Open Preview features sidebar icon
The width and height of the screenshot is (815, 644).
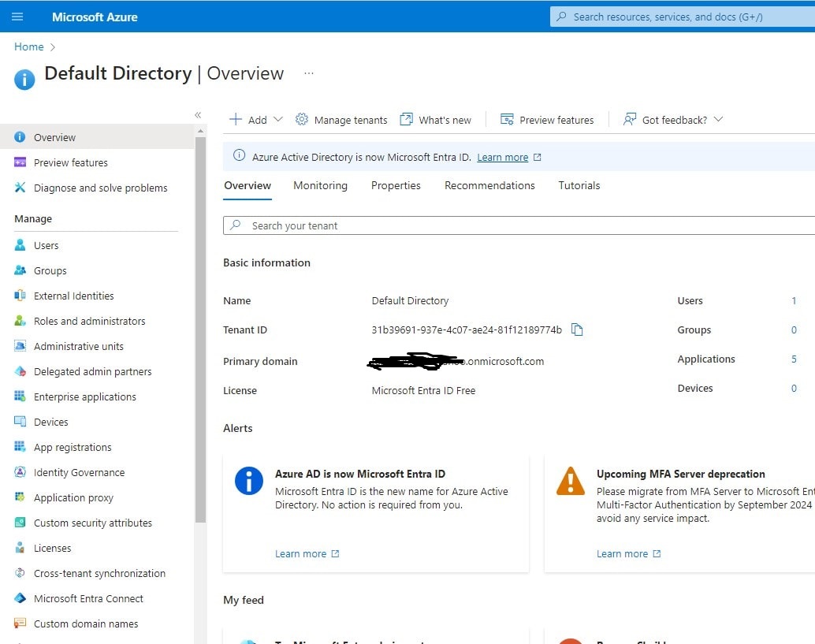coord(20,162)
